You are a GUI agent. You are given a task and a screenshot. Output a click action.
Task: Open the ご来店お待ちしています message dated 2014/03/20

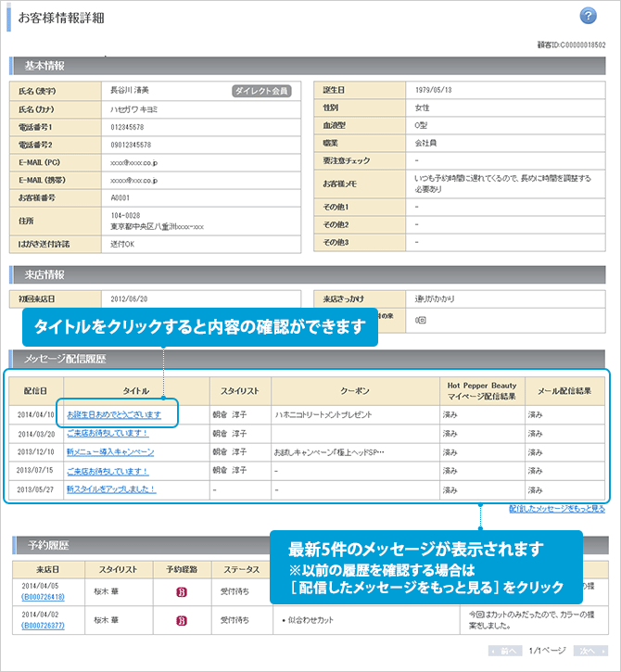pos(108,433)
